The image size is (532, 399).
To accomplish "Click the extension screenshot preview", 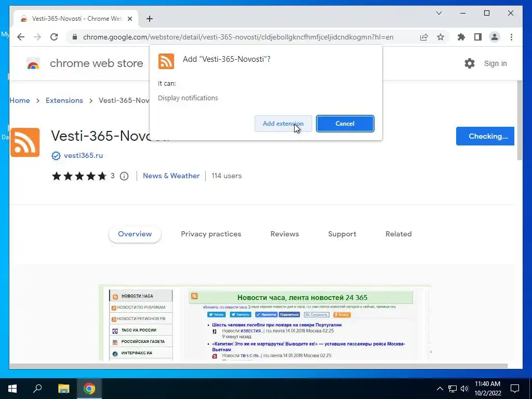I will coord(264,323).
